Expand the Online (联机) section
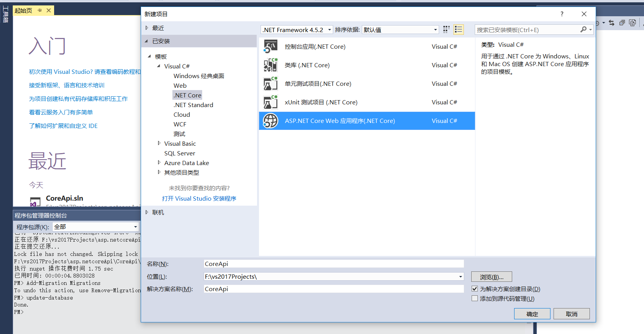The height and width of the screenshot is (334, 644). click(147, 212)
